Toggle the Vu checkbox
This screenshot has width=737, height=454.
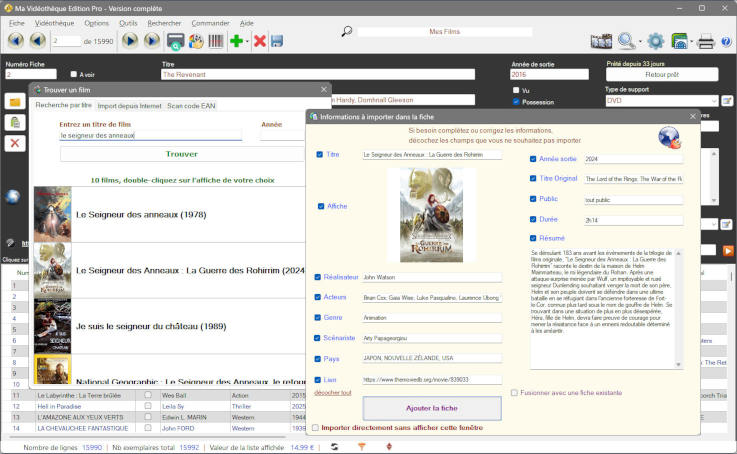click(516, 90)
